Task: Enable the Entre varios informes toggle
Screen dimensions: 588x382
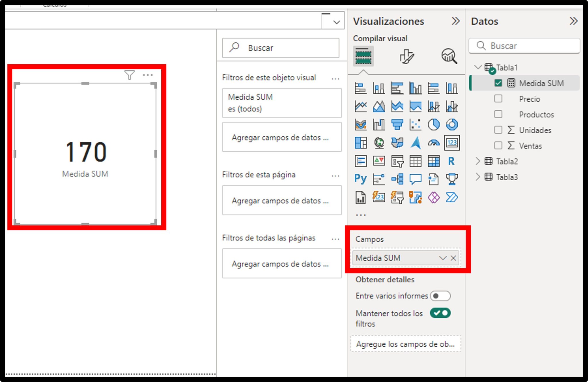Action: [440, 296]
